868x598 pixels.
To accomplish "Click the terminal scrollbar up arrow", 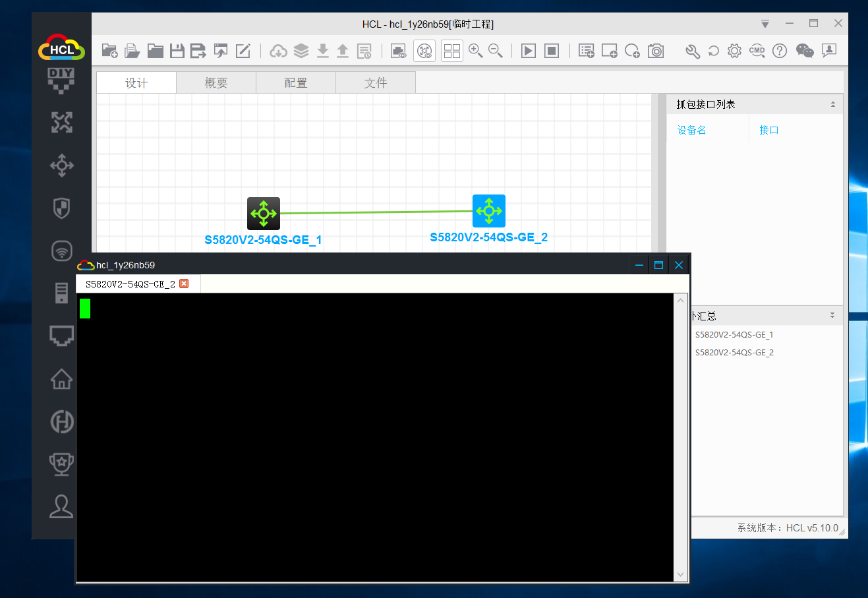I will pyautogui.click(x=681, y=300).
